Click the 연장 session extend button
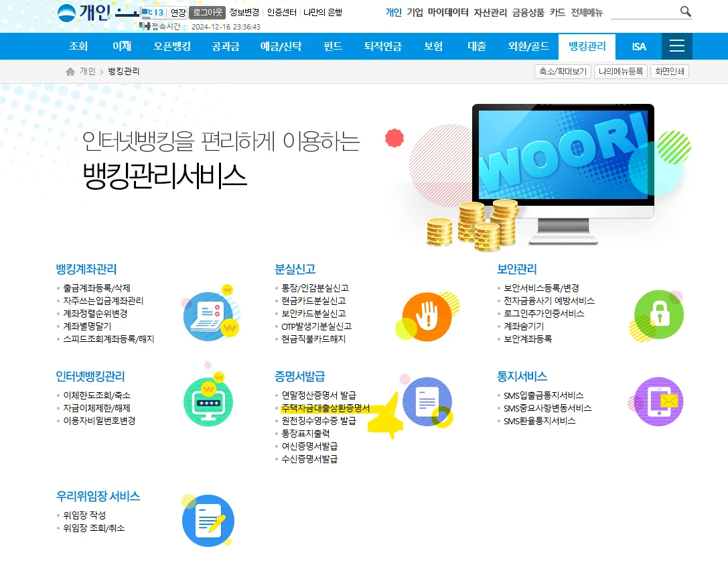Image resolution: width=728 pixels, height=561 pixels. coord(178,13)
